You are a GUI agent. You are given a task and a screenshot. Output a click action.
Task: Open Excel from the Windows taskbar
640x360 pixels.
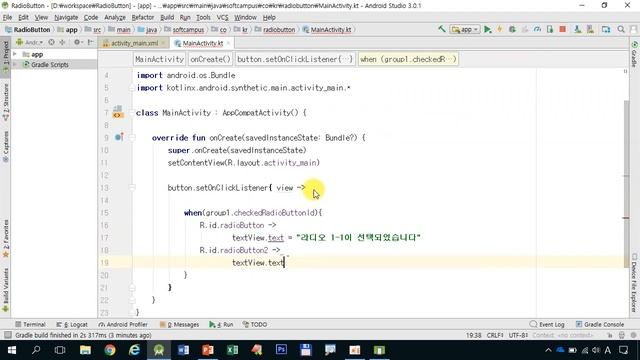point(232,350)
